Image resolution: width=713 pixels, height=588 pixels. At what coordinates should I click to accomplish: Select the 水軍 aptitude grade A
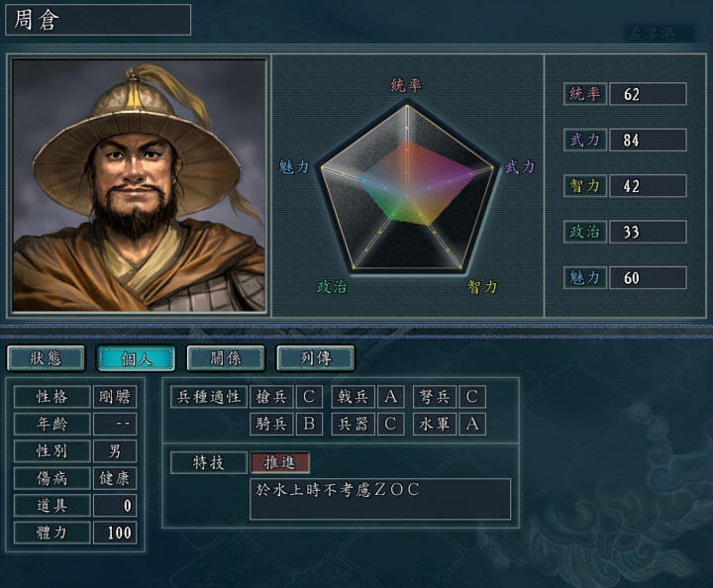(472, 424)
